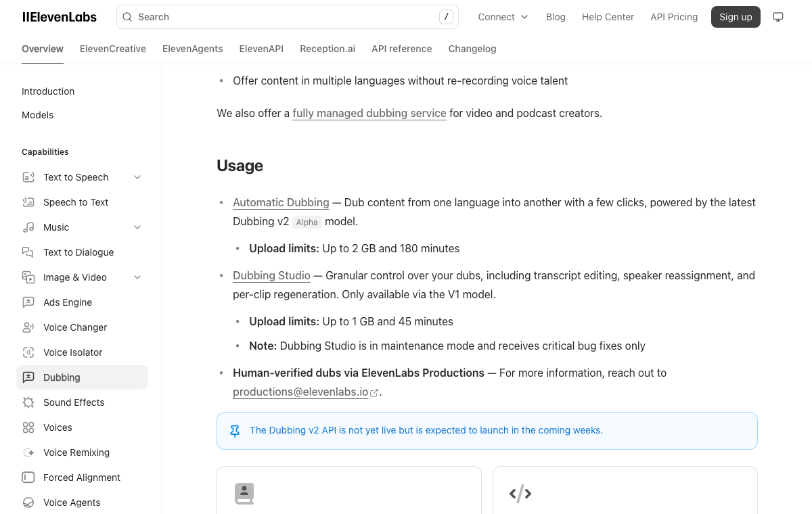Click the Voice Agents icon
Screen dimensions: 812x514
[28, 503]
